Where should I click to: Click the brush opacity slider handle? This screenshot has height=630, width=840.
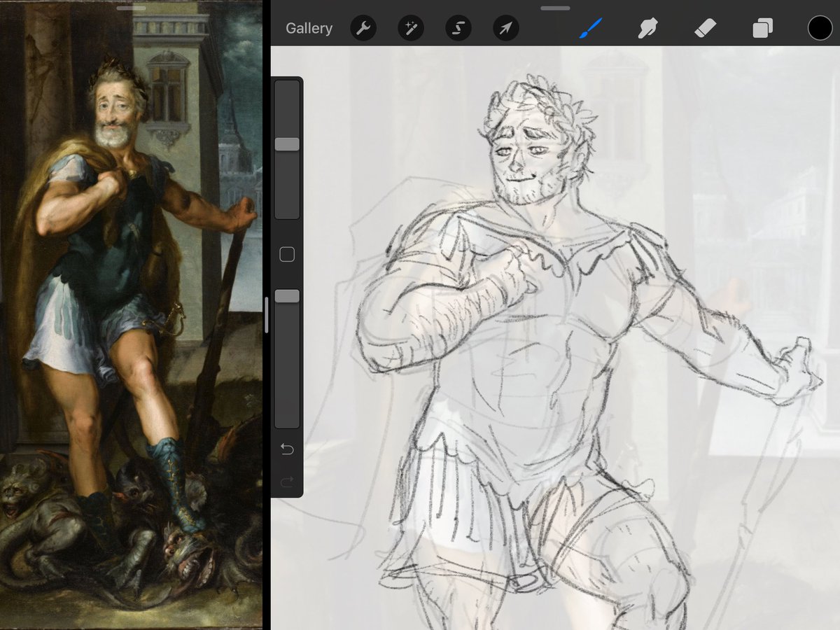click(x=287, y=296)
